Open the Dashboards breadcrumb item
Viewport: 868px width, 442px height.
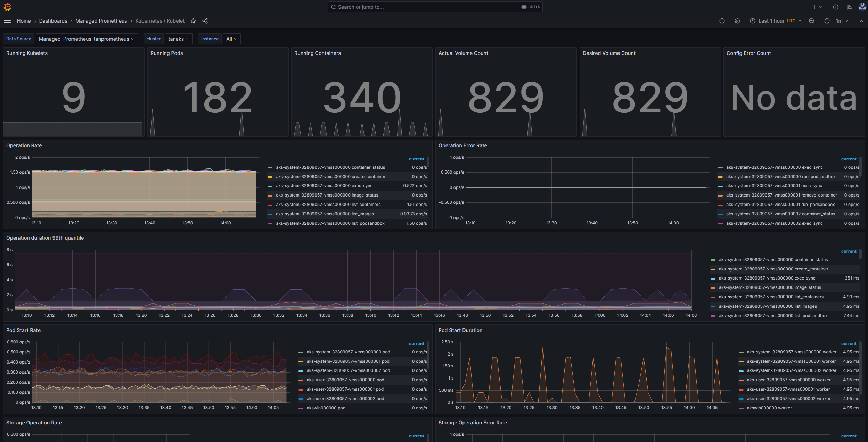(53, 21)
